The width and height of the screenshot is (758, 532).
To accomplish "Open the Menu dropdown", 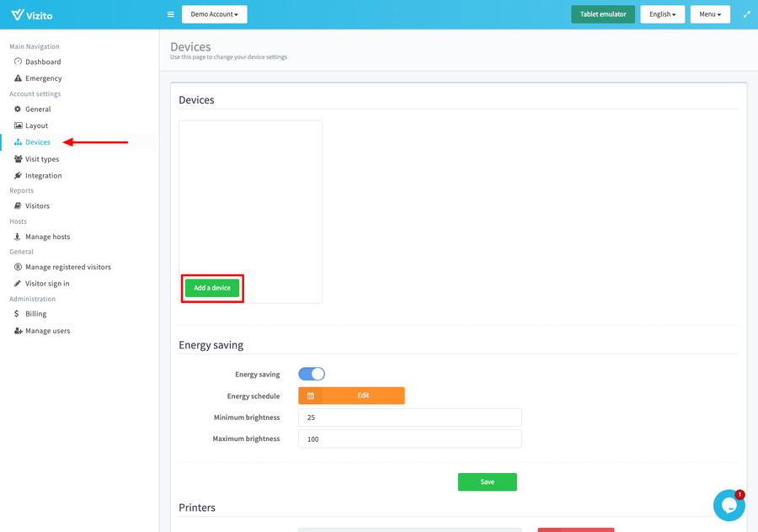I will [x=709, y=14].
